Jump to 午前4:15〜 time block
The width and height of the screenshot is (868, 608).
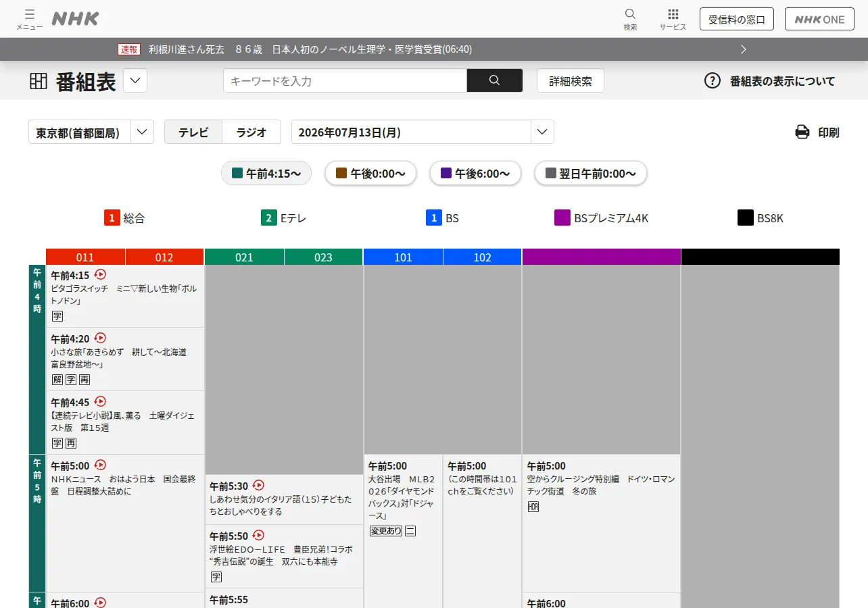click(x=266, y=173)
